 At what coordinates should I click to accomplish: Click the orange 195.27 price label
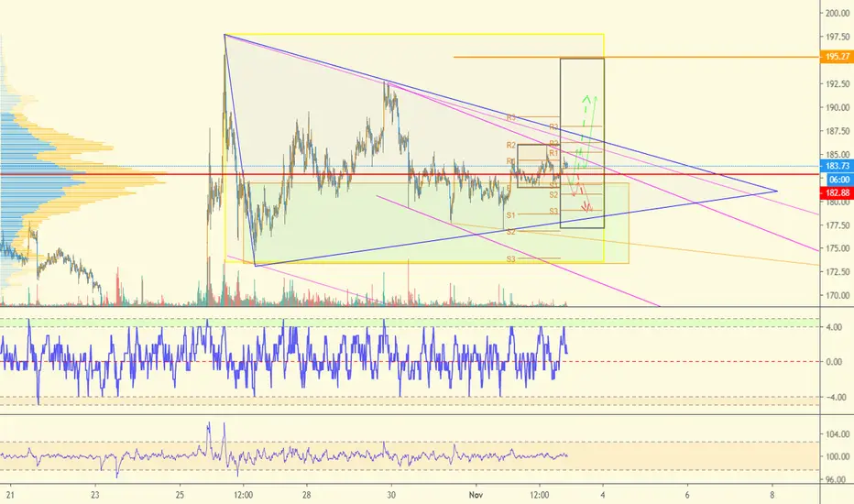click(x=837, y=57)
